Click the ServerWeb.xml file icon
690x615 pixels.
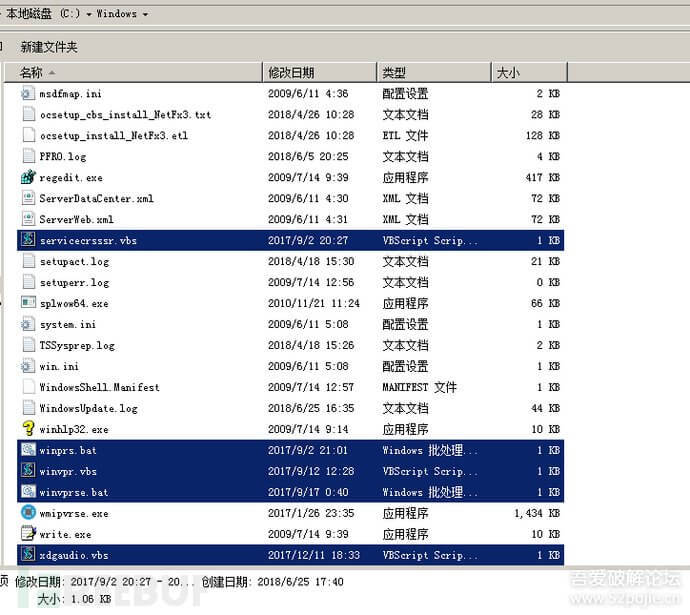click(x=28, y=219)
